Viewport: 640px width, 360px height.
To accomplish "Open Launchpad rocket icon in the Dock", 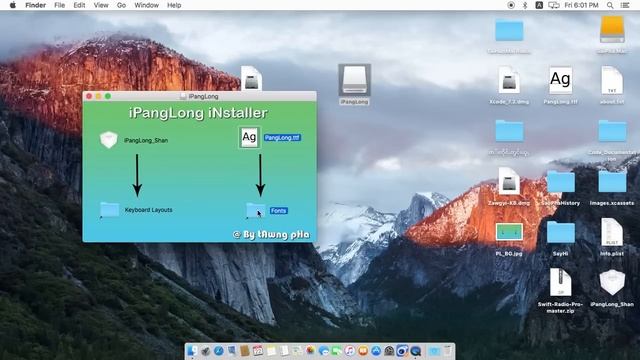I will [x=205, y=351].
